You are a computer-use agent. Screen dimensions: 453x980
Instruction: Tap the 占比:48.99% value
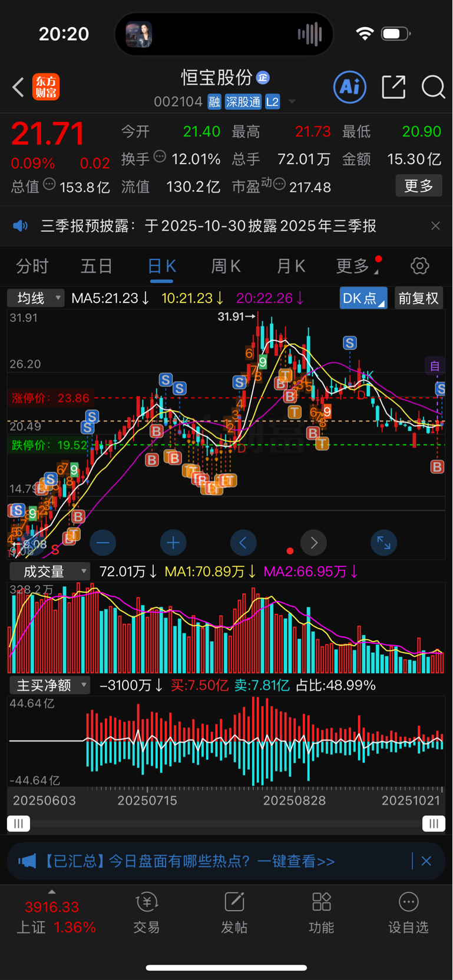coord(335,685)
